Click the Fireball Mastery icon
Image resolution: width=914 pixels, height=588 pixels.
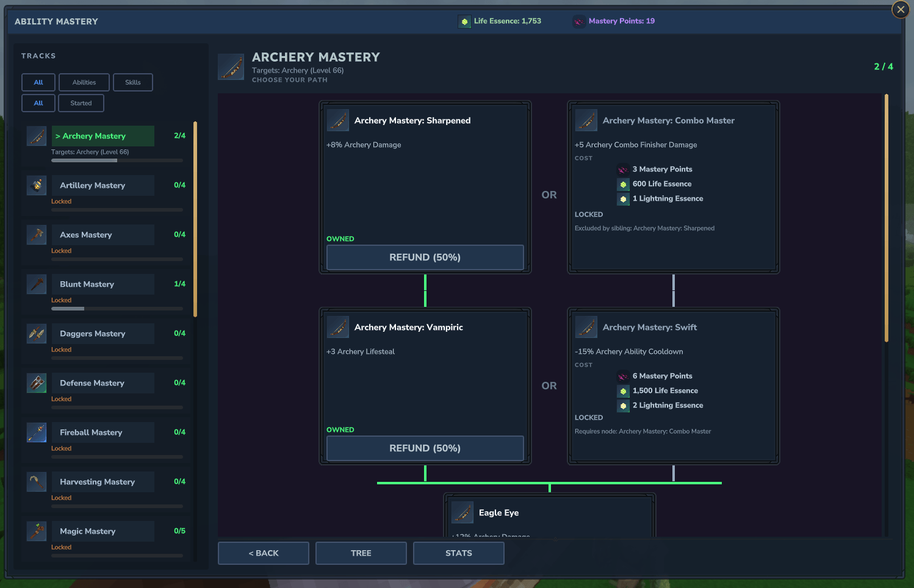pos(37,432)
